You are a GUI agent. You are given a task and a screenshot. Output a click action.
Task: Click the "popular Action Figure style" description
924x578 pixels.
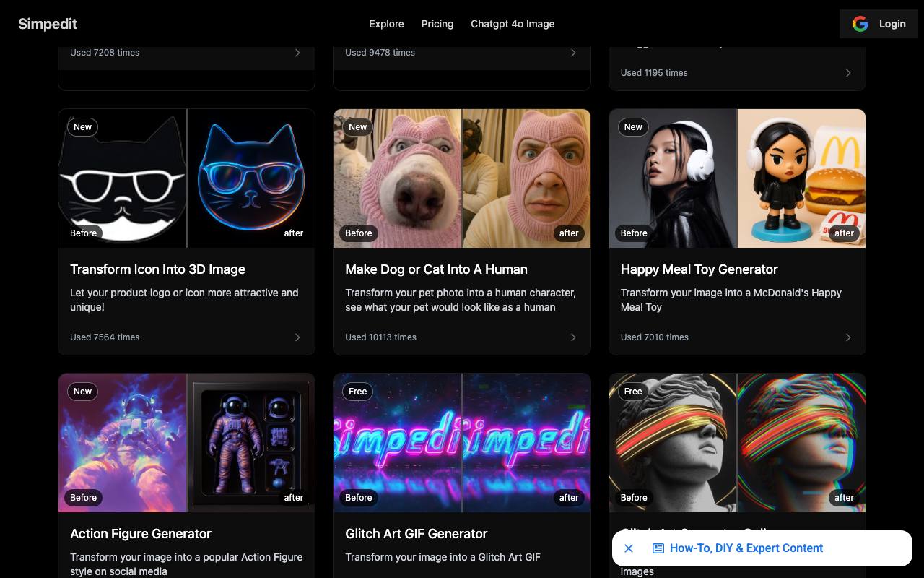point(186,564)
